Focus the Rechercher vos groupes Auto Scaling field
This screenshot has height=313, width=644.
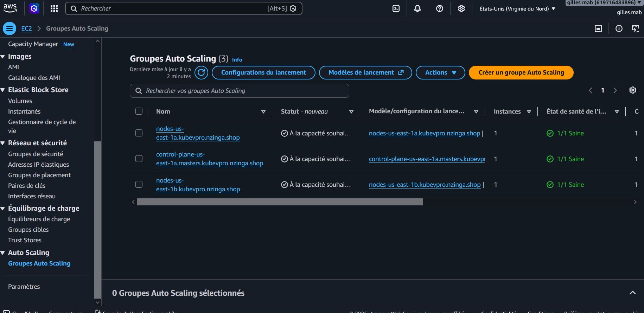point(239,91)
